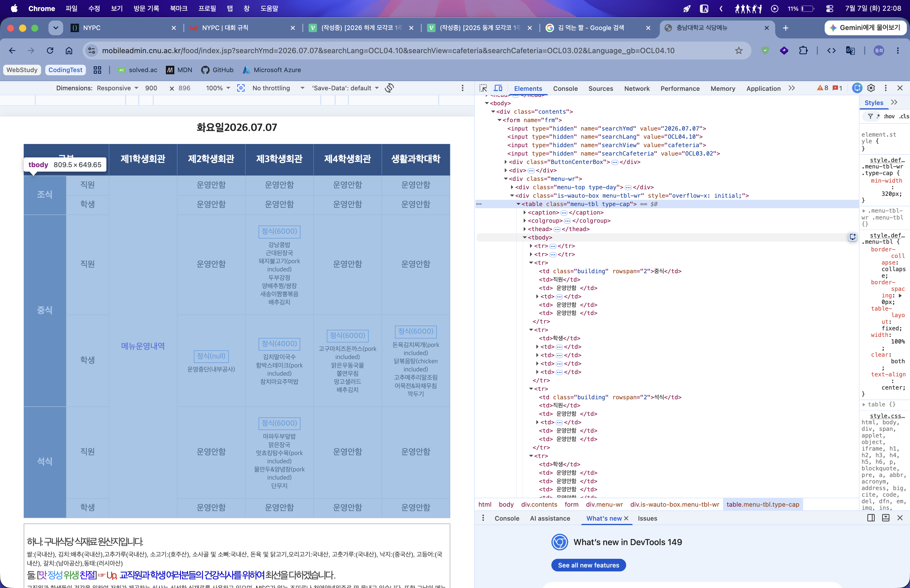Image resolution: width=910 pixels, height=588 pixels.
Task: Open the 북마크 menu in the menu bar
Action: 179,8
